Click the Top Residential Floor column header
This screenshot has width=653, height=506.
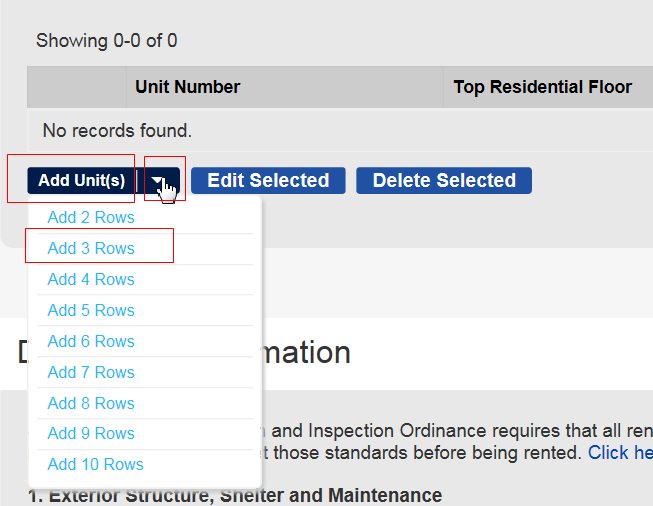[542, 87]
